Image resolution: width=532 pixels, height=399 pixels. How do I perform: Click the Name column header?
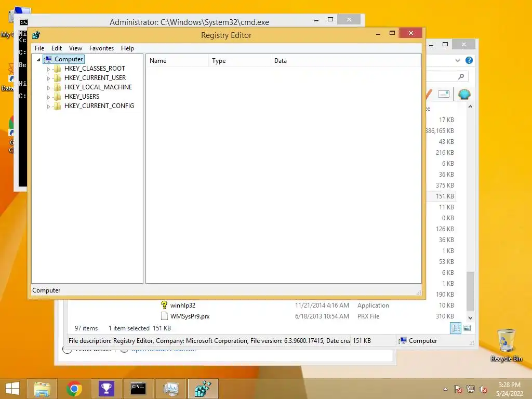point(177,61)
